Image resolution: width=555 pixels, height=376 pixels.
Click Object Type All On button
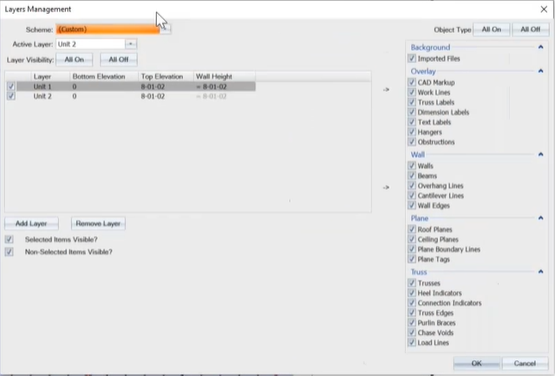(x=491, y=30)
